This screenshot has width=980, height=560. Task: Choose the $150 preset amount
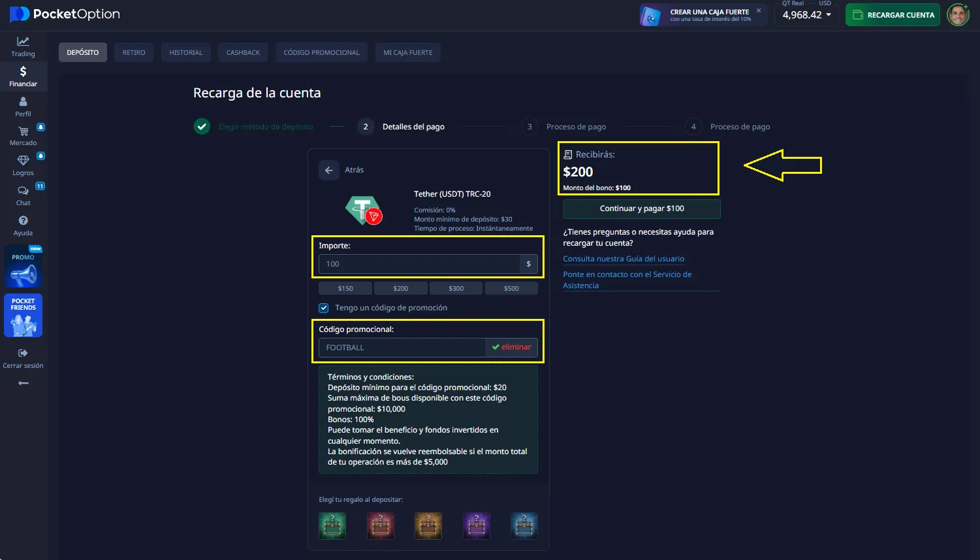pos(345,288)
